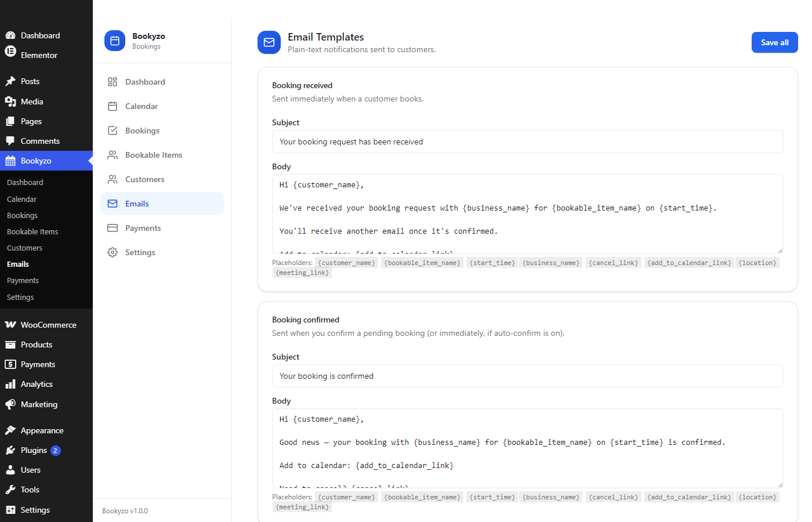Image resolution: width=812 pixels, height=522 pixels.
Task: Click Booking confirmed Subject field
Action: click(x=527, y=376)
